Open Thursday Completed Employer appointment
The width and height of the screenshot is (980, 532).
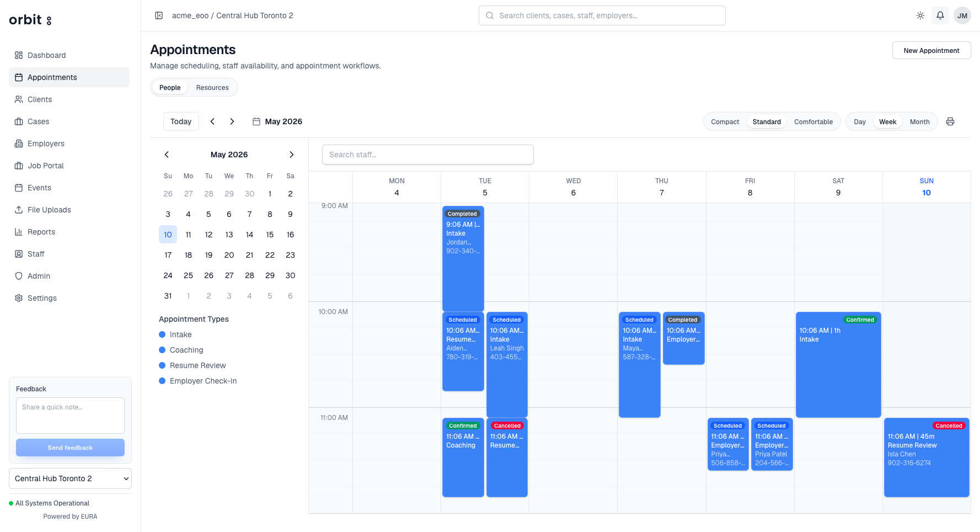(684, 338)
